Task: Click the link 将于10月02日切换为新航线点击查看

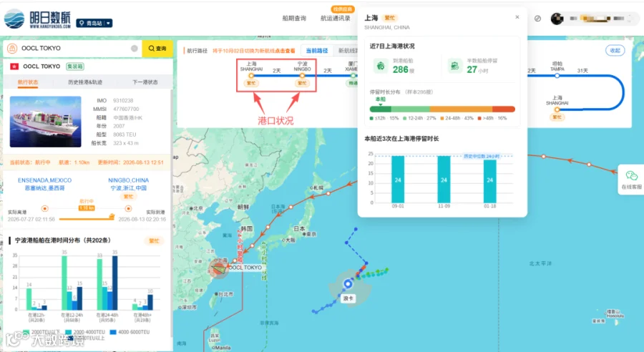Action: [x=254, y=51]
